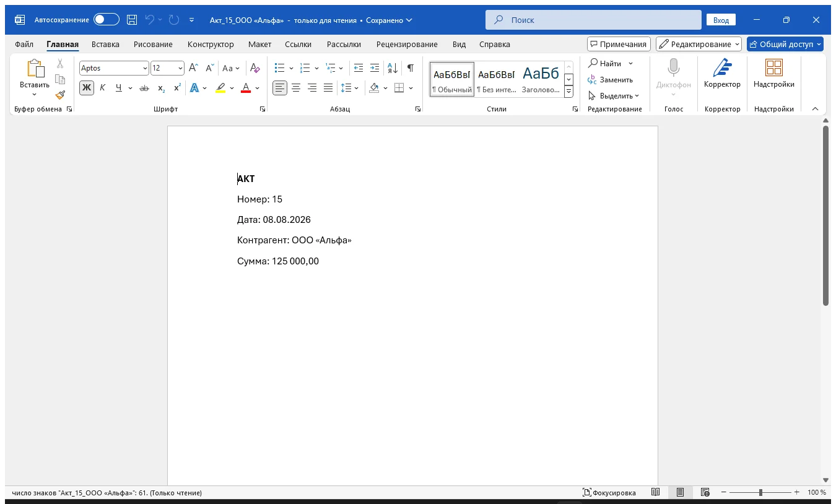Justify text alignment
The image size is (836, 504).
328,88
